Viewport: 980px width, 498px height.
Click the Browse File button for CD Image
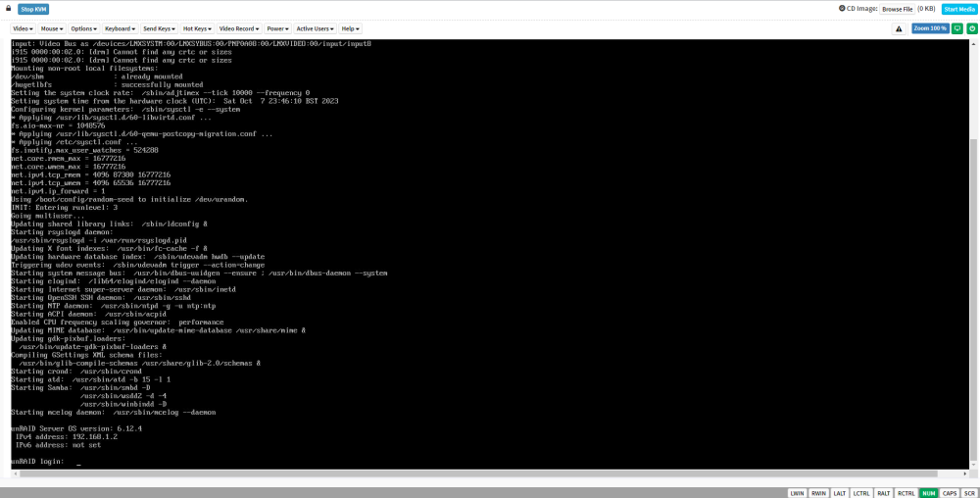pos(897,9)
